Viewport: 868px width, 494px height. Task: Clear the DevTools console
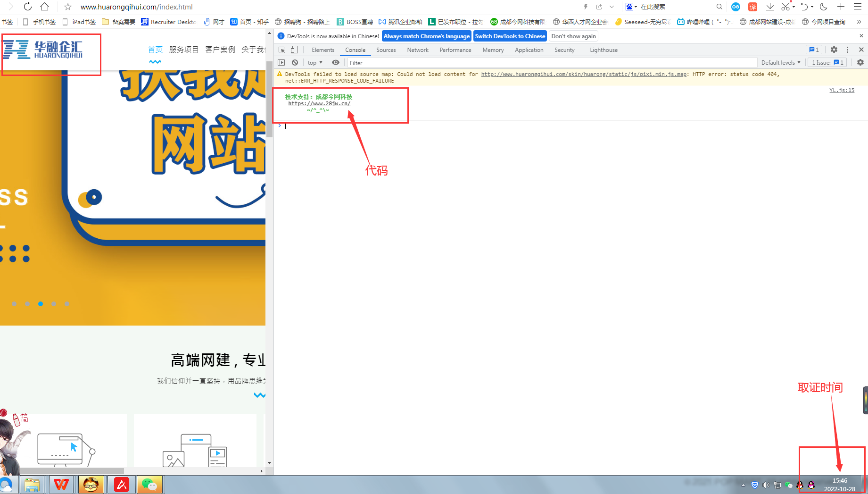pyautogui.click(x=295, y=62)
